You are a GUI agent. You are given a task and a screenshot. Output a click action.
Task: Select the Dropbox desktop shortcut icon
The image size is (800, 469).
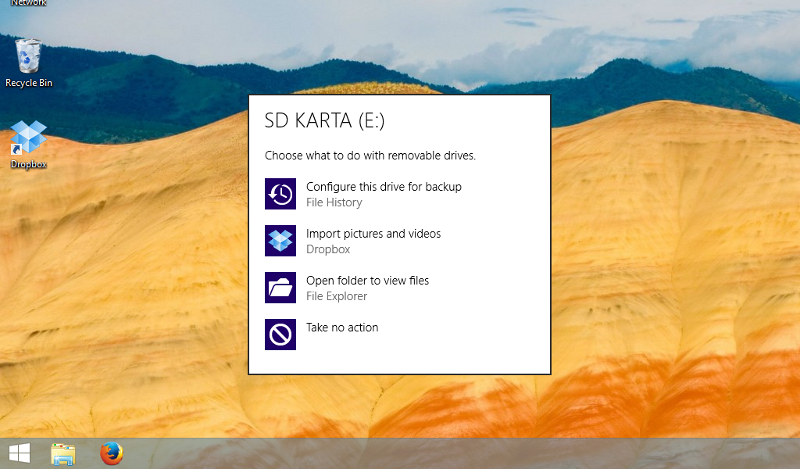(28, 138)
